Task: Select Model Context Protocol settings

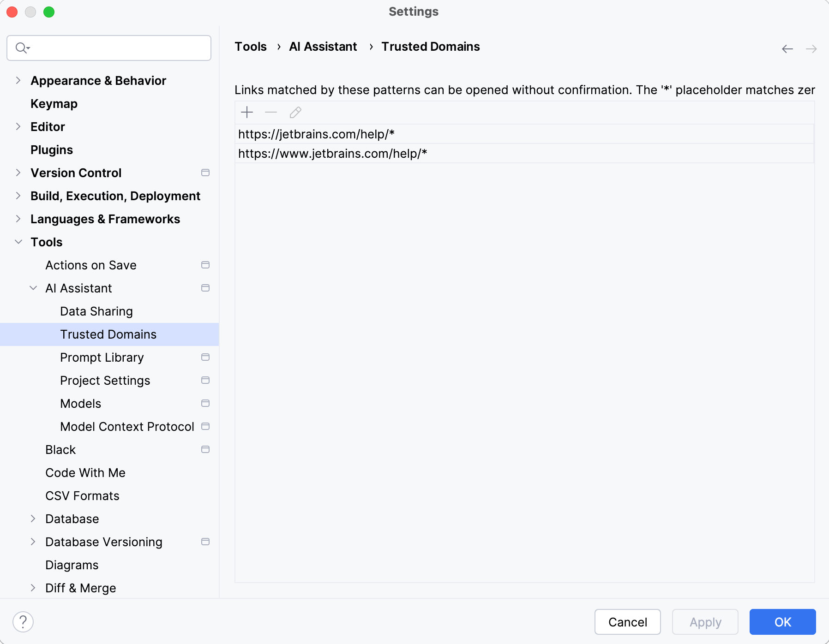Action: pyautogui.click(x=127, y=427)
